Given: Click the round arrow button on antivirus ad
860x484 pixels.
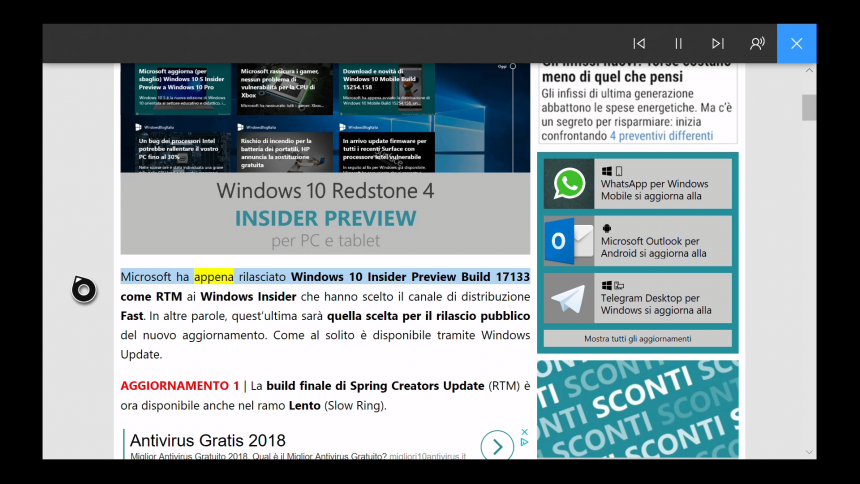Looking at the screenshot, I should (497, 446).
